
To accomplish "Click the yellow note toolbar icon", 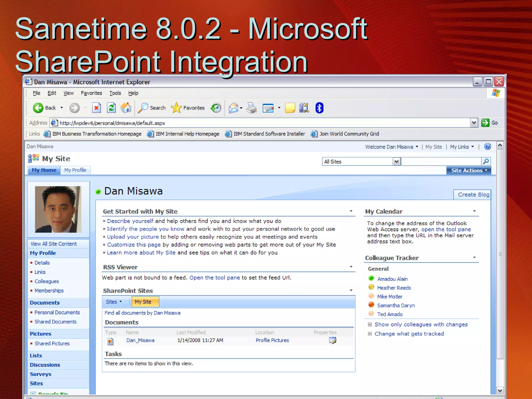I will tap(290, 108).
